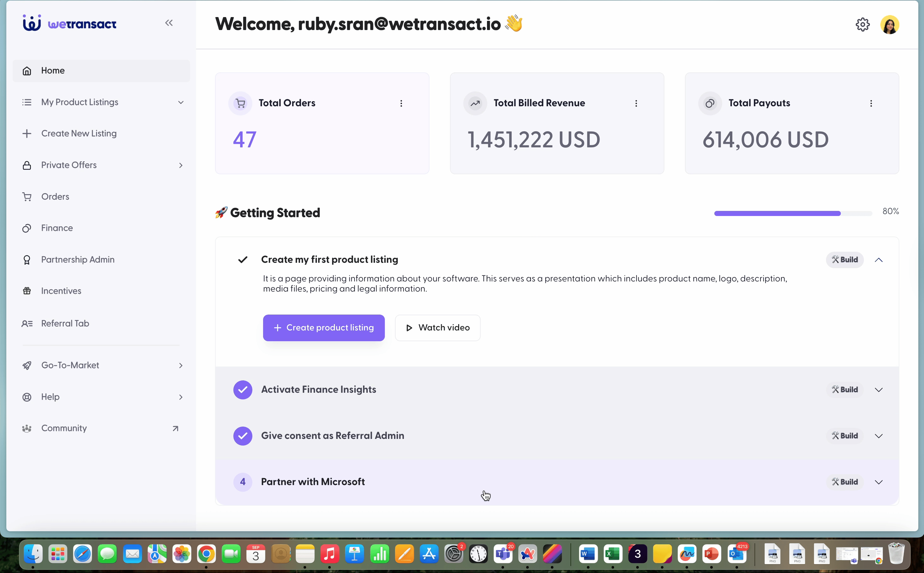Viewport: 924px width, 573px height.
Task: Open Google Chrome from the dock
Action: (206, 554)
